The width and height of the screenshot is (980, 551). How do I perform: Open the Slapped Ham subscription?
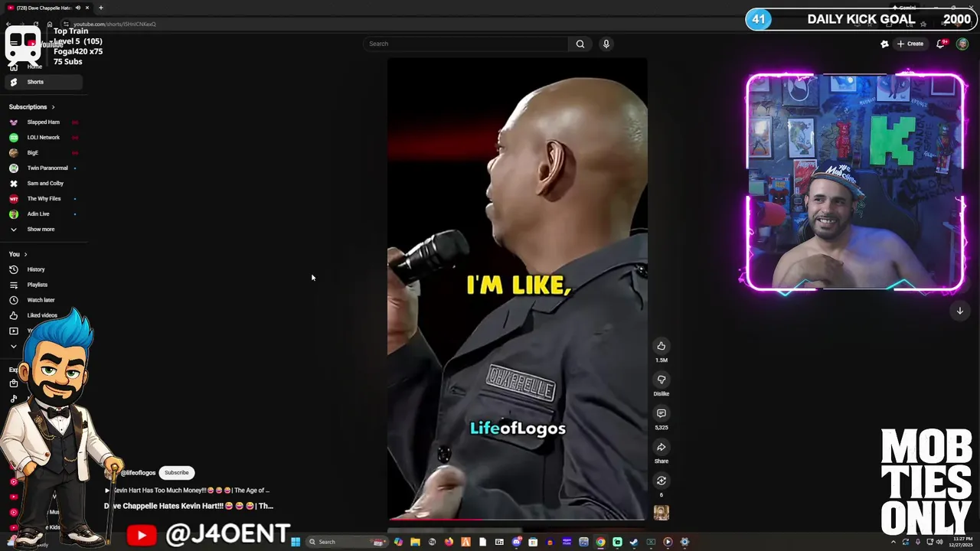[x=45, y=122]
